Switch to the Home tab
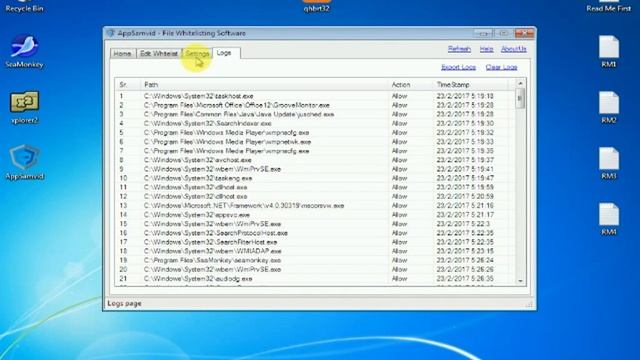The image size is (640, 360). (122, 53)
